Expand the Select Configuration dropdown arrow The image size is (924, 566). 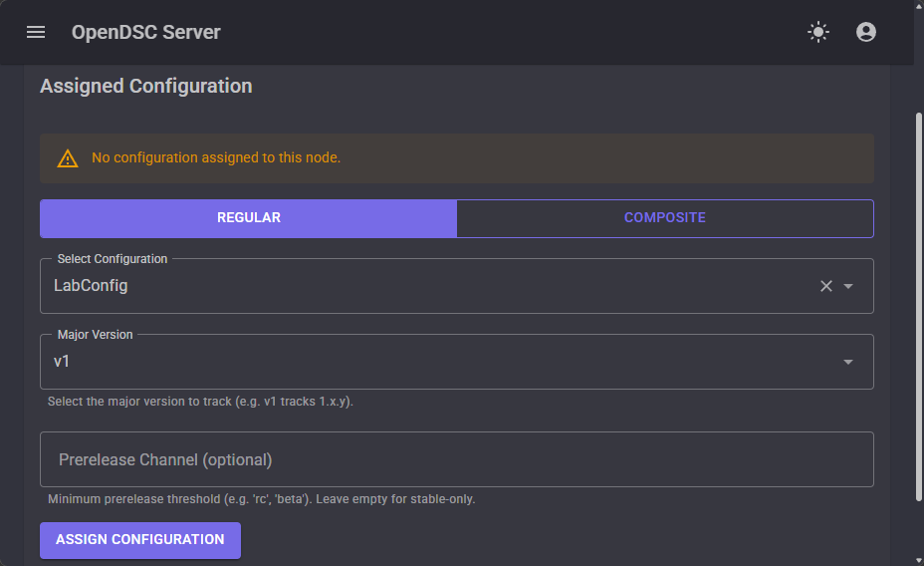tap(848, 286)
